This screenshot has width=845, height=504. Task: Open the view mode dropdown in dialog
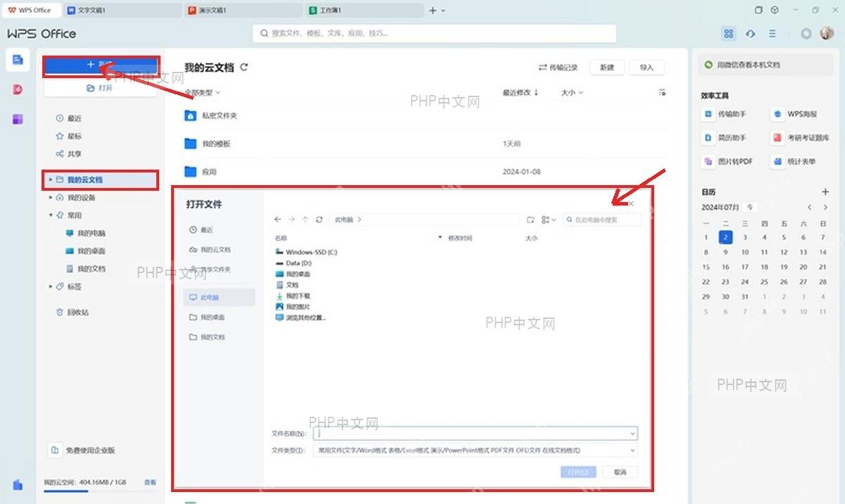tap(549, 220)
